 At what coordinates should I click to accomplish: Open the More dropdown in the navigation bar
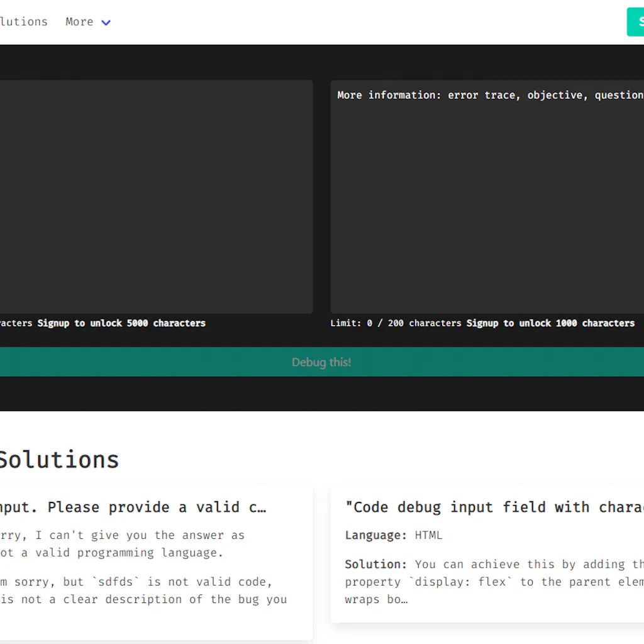click(79, 21)
